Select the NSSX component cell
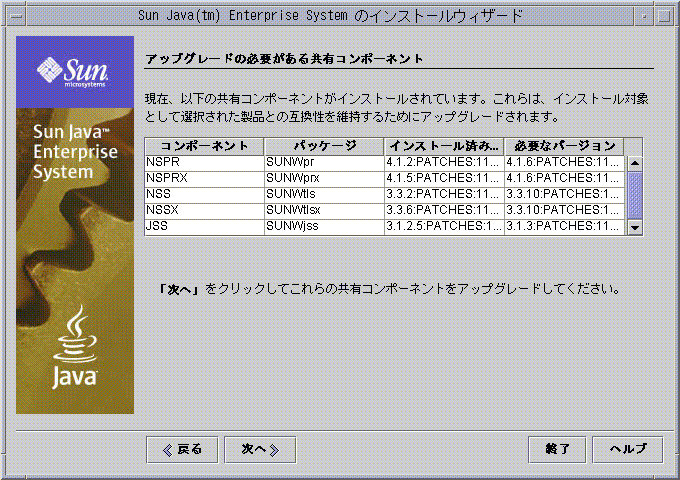680x480 pixels. click(x=205, y=211)
